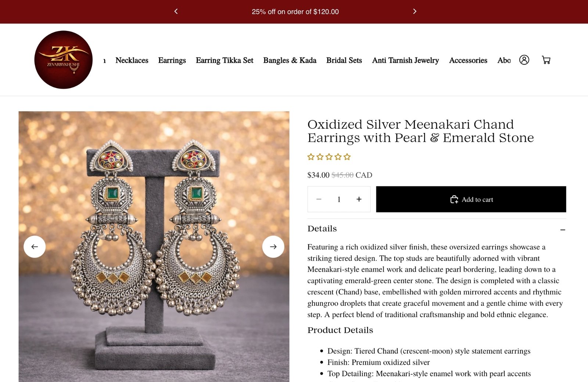Open the user account icon
The width and height of the screenshot is (588, 382).
524,60
